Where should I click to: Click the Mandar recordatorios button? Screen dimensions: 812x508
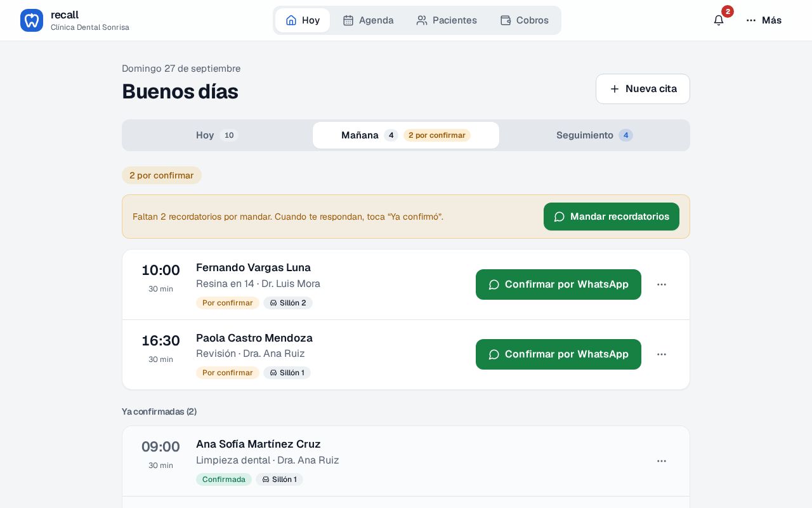(612, 217)
